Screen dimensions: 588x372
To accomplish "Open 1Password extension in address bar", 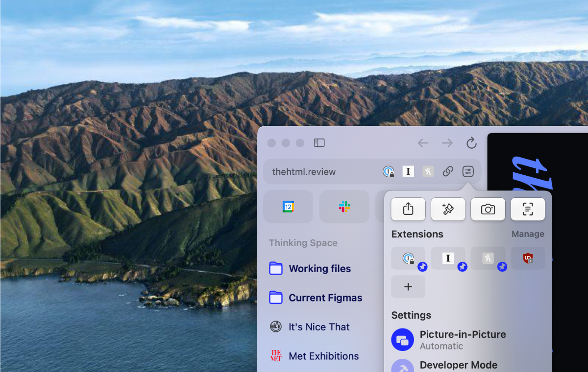I will [x=389, y=171].
